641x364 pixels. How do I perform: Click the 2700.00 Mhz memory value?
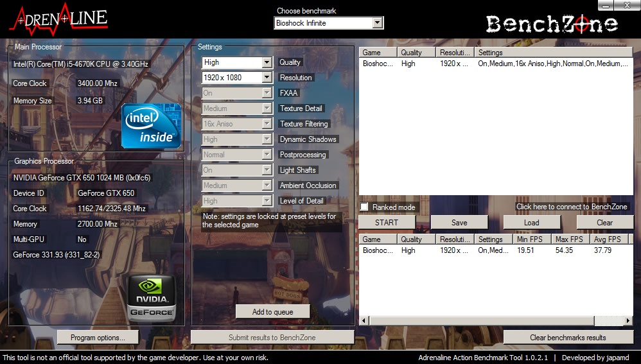point(97,224)
